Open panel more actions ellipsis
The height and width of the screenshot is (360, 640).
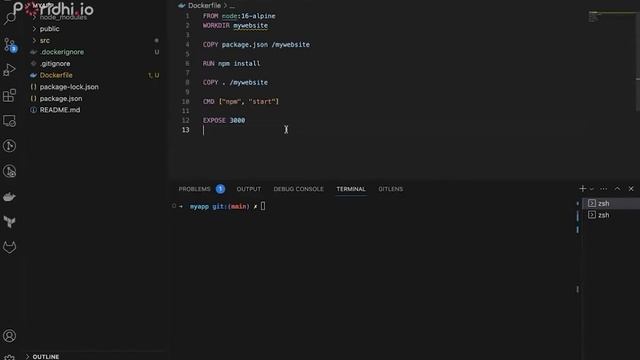pos(603,189)
